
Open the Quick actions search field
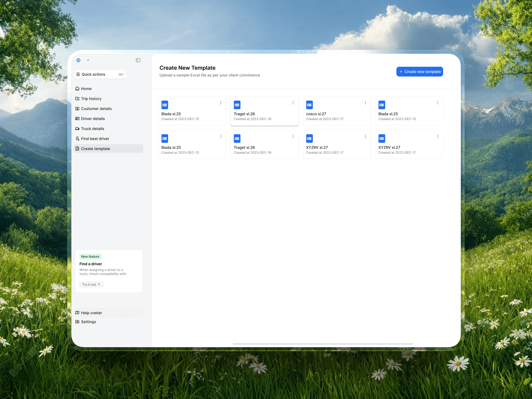click(100, 74)
